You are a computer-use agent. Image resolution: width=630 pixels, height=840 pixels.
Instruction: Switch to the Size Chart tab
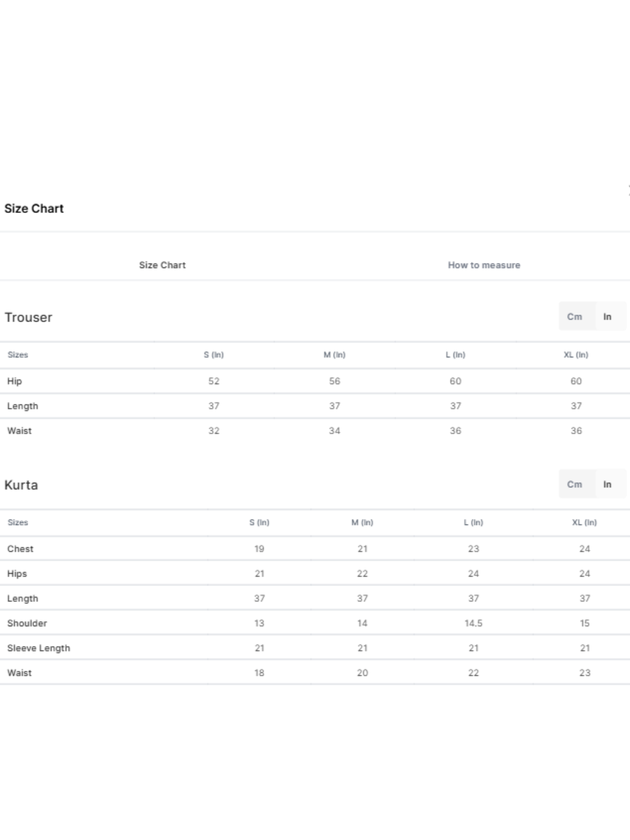click(162, 265)
